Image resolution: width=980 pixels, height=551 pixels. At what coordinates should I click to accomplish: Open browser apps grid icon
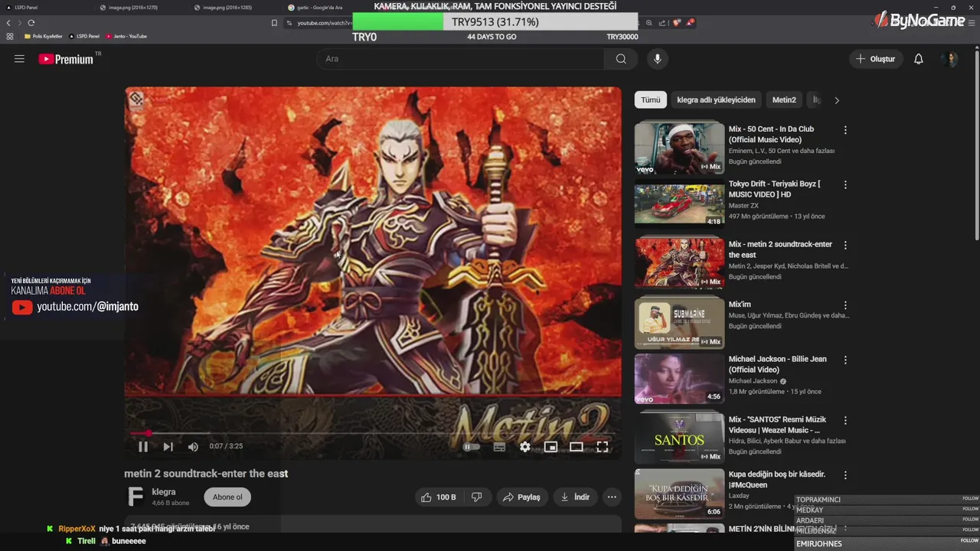(x=10, y=36)
